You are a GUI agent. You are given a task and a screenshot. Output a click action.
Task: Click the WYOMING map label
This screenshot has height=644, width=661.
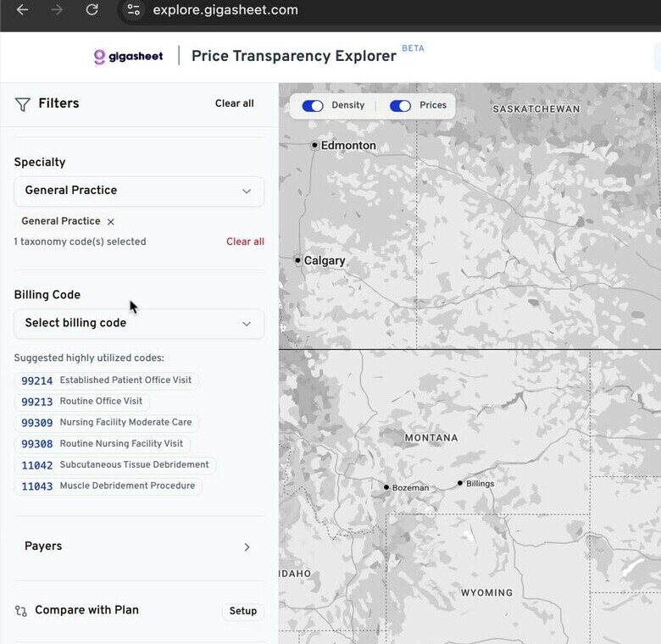pos(487,592)
